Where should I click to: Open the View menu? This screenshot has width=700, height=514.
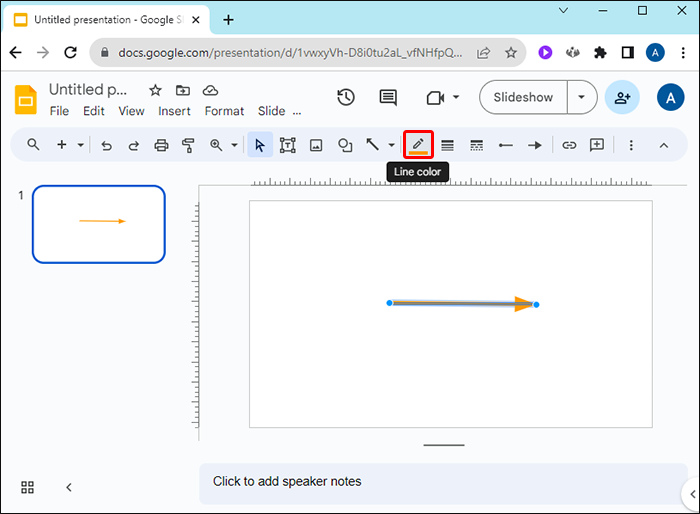[131, 111]
